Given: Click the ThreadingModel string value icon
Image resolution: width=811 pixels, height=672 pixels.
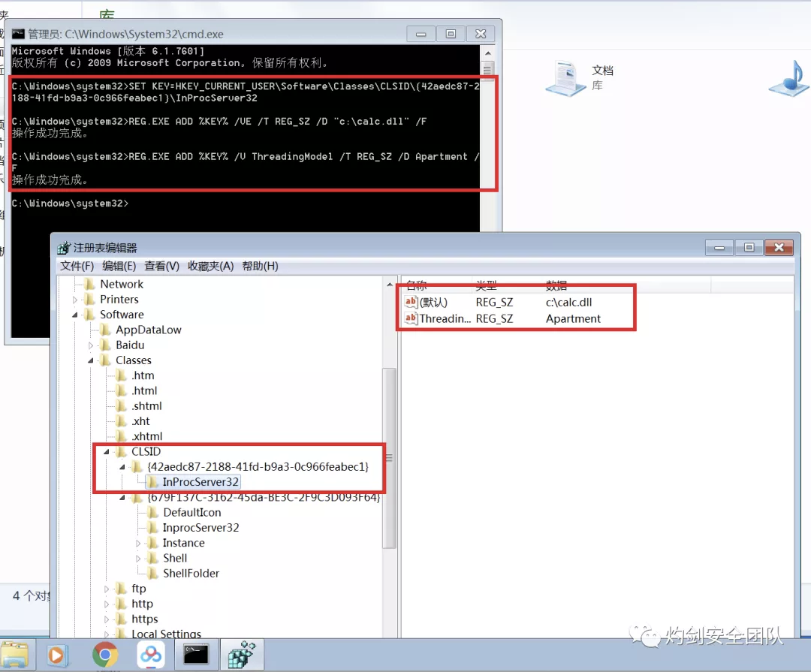Looking at the screenshot, I should coord(412,318).
